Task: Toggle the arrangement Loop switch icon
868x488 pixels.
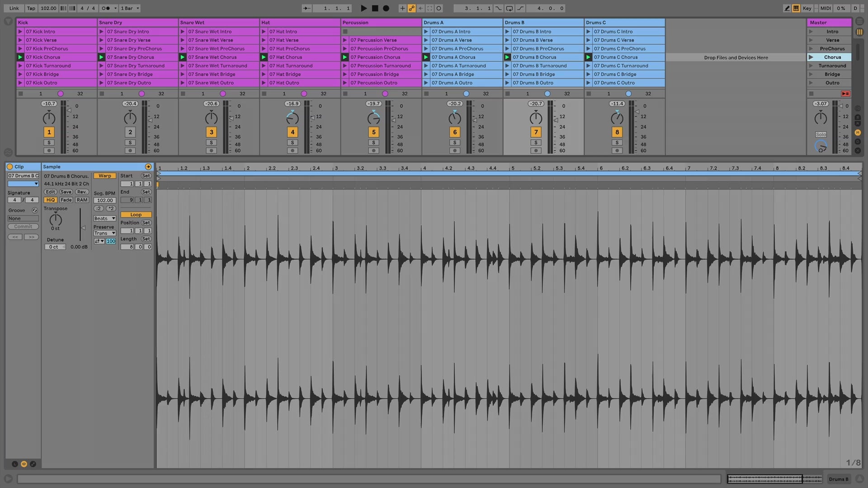Action: 509,8
